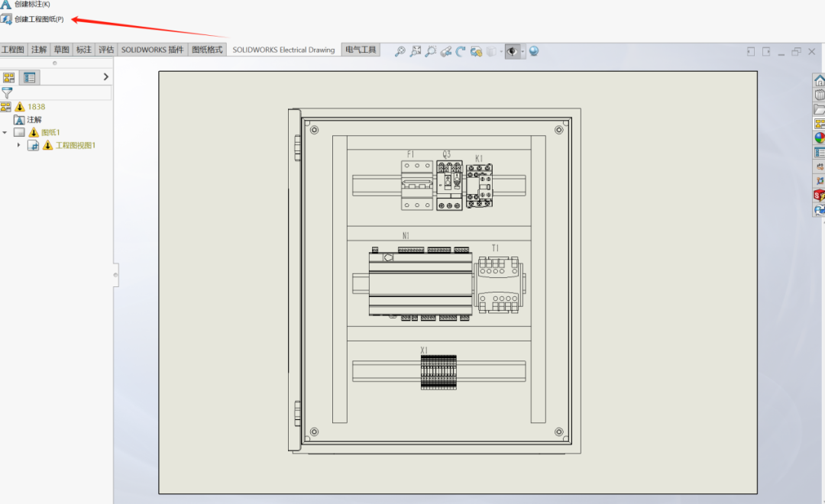
Task: Click the filter funnel above the design tree
Action: click(7, 92)
